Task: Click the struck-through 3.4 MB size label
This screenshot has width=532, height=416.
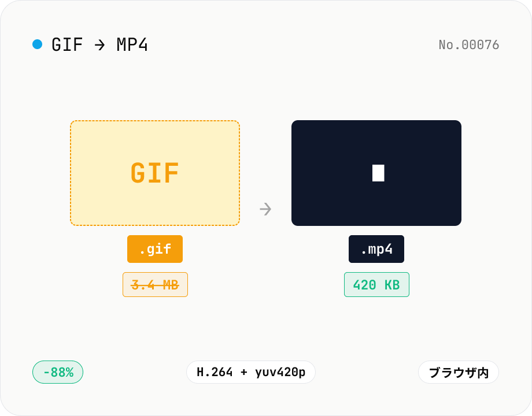Action: coord(155,284)
